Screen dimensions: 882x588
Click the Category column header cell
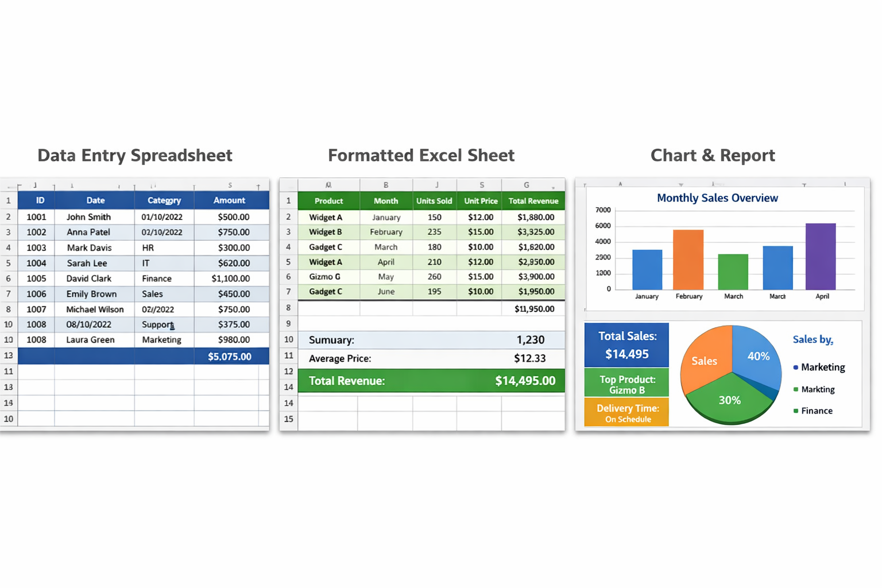pos(164,200)
